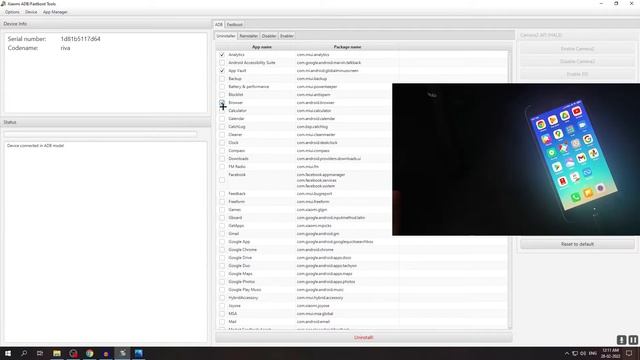Click the ENG language indicator
This screenshot has height=360, width=640.
tap(593, 353)
